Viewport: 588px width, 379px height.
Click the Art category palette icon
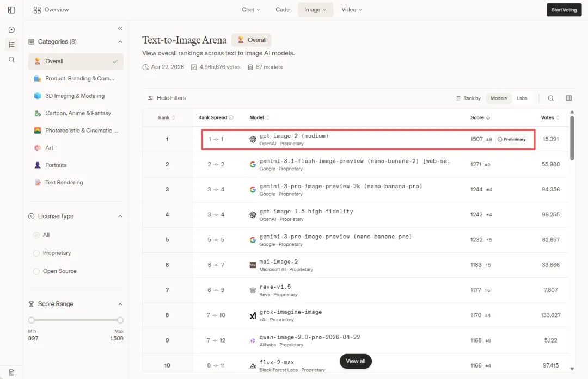click(38, 148)
